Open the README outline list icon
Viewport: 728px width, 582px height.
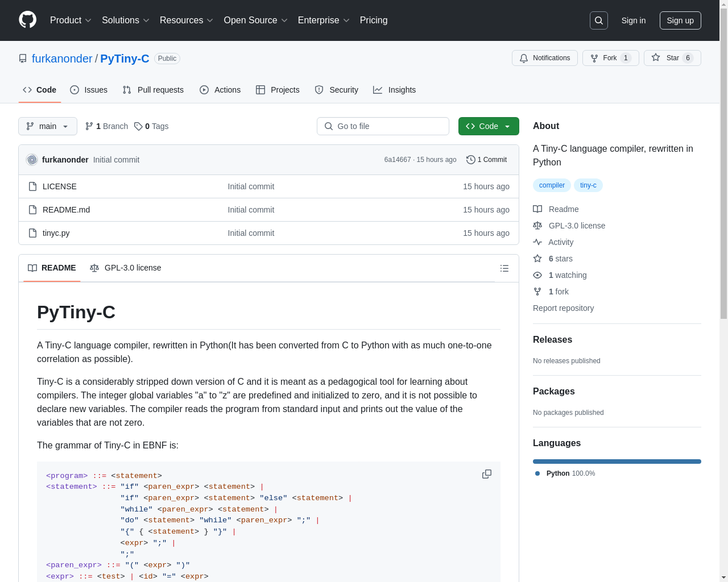tap(504, 268)
